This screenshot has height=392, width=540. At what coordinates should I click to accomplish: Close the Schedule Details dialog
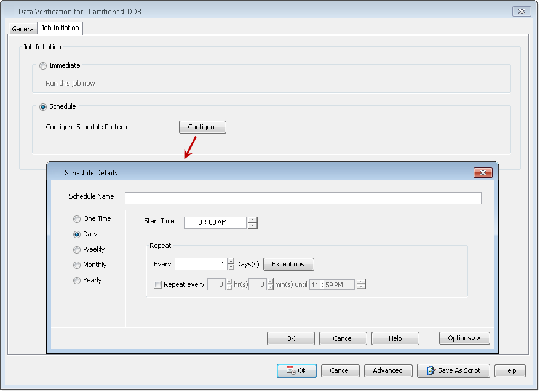point(483,173)
